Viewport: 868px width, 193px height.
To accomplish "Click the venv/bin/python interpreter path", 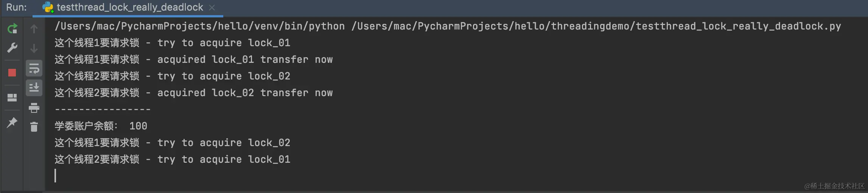I will pos(200,26).
